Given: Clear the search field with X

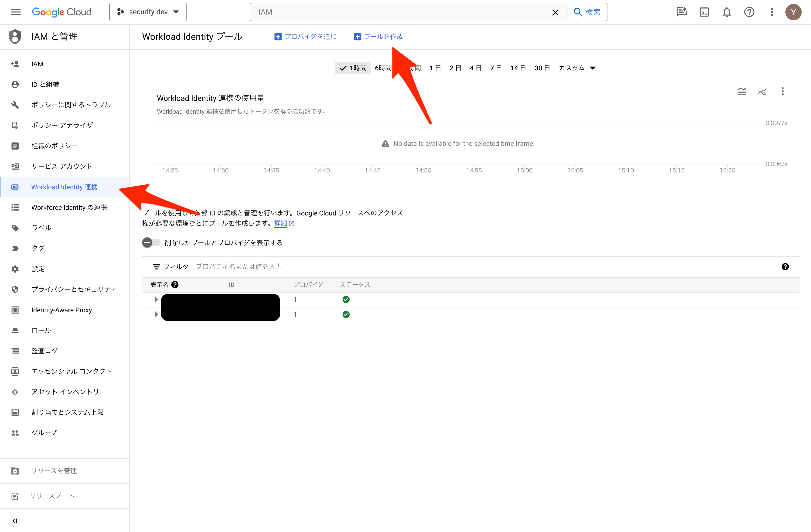Looking at the screenshot, I should pos(555,13).
